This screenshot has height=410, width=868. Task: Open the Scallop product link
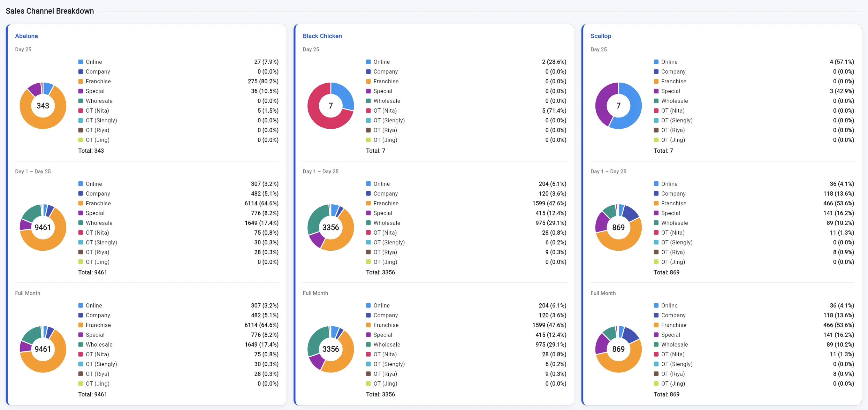(601, 36)
